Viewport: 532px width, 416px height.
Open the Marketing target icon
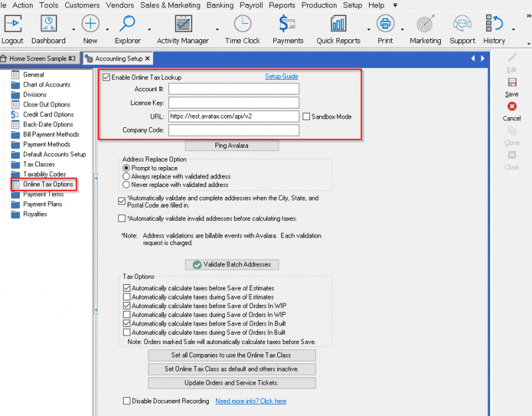[426, 24]
